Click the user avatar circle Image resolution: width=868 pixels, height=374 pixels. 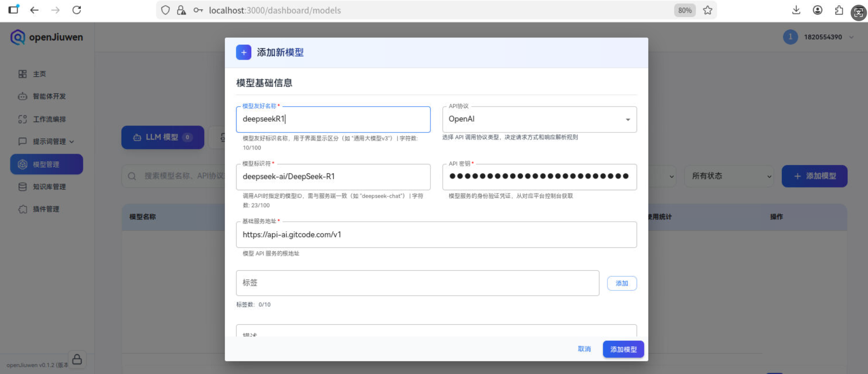[790, 37]
